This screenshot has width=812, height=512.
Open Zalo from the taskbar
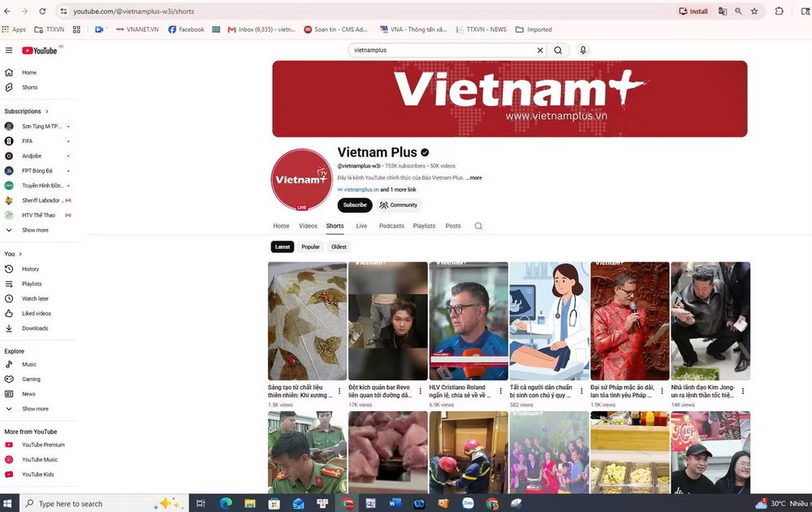point(468,503)
